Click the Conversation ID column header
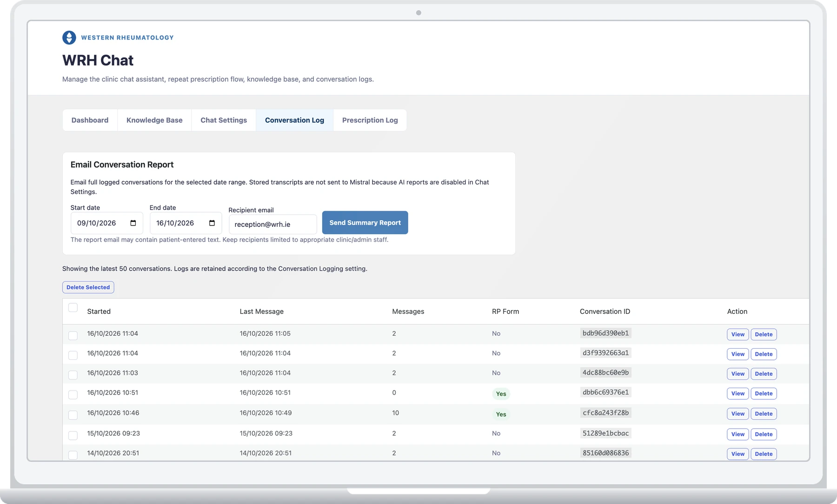837x504 pixels. point(605,312)
